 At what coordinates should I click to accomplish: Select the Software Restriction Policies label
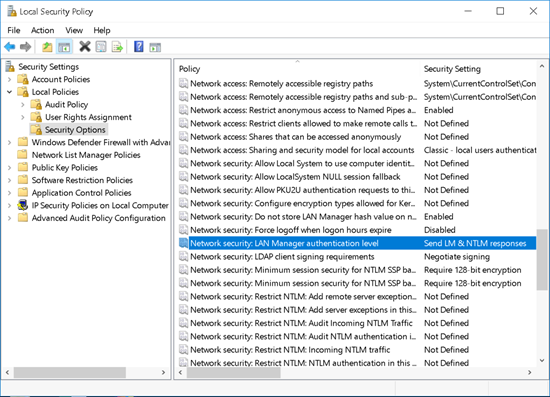pos(82,180)
